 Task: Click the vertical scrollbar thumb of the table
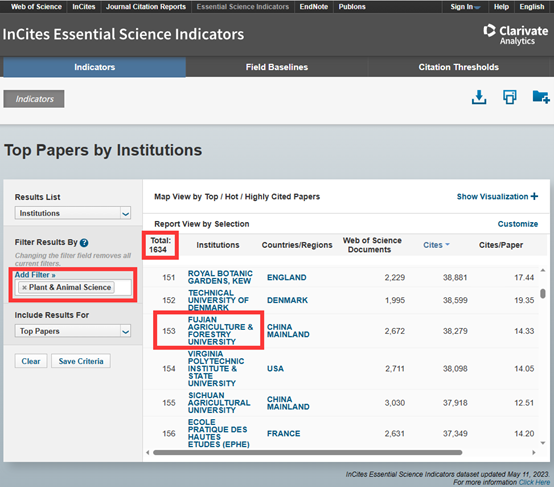pyautogui.click(x=543, y=293)
